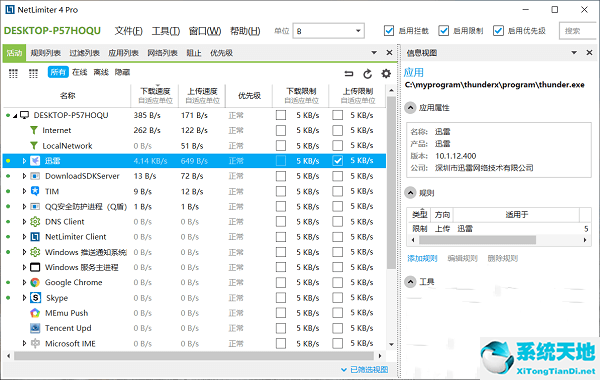Toggle the 启用拦截 checkbox
This screenshot has height=380, width=600.
pos(389,31)
